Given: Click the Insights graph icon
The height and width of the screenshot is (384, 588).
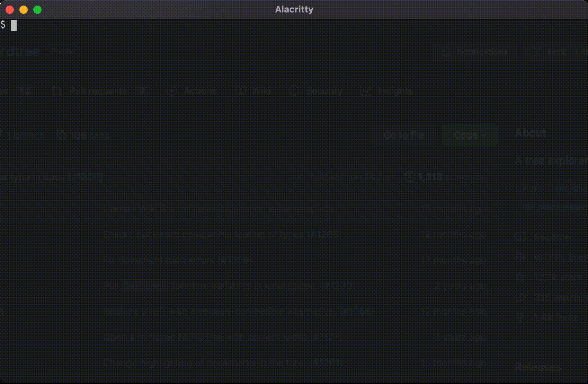Looking at the screenshot, I should tap(366, 91).
